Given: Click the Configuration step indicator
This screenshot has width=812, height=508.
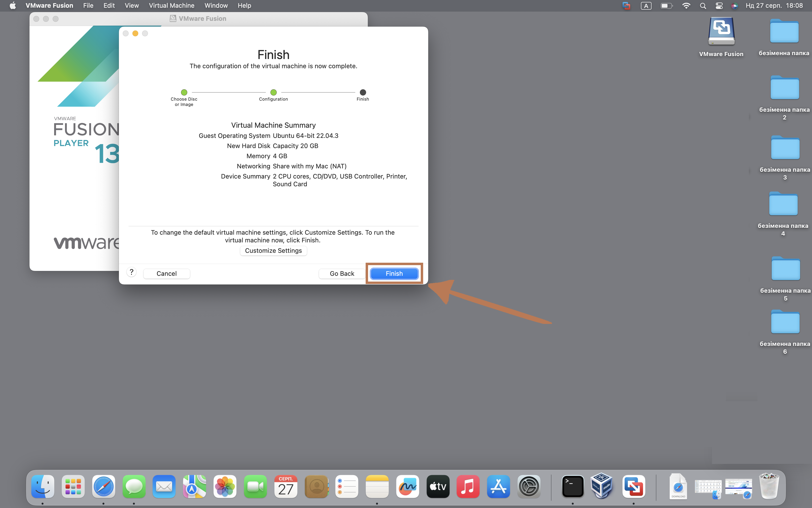Looking at the screenshot, I should (274, 92).
